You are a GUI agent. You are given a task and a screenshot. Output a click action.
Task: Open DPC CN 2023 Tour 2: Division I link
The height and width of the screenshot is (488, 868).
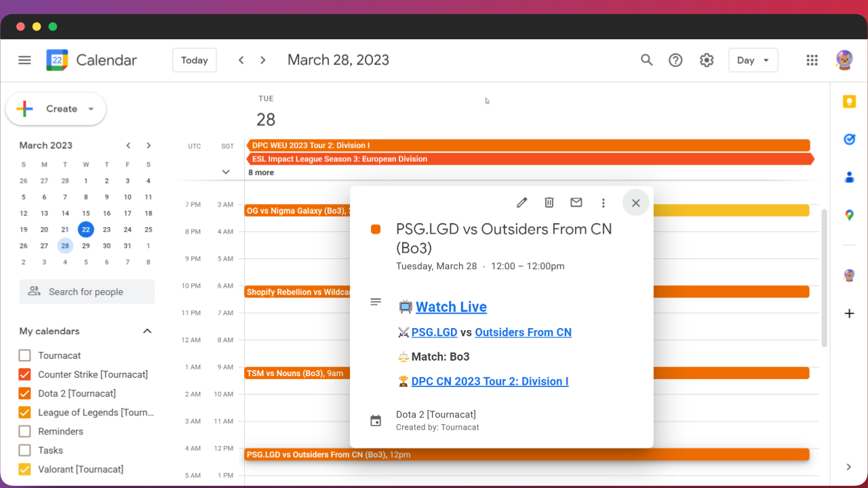(490, 381)
